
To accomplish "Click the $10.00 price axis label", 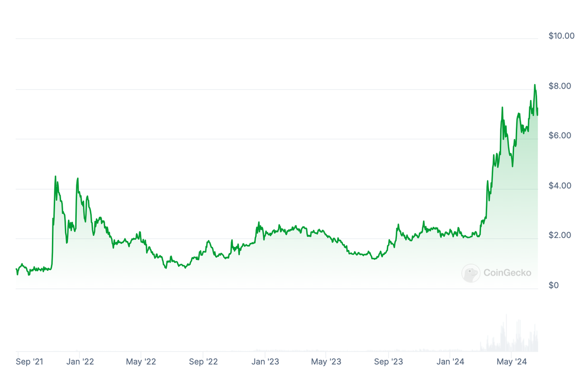I will click(561, 36).
